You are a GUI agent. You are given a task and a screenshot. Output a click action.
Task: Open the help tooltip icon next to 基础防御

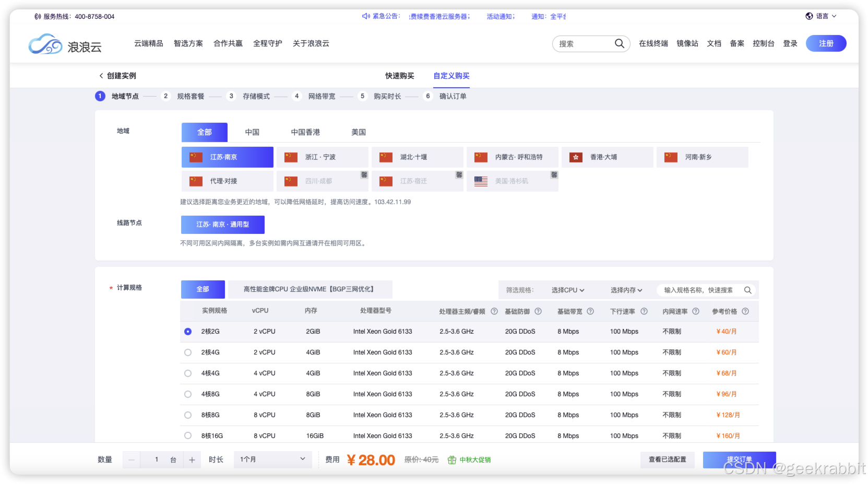539,311
